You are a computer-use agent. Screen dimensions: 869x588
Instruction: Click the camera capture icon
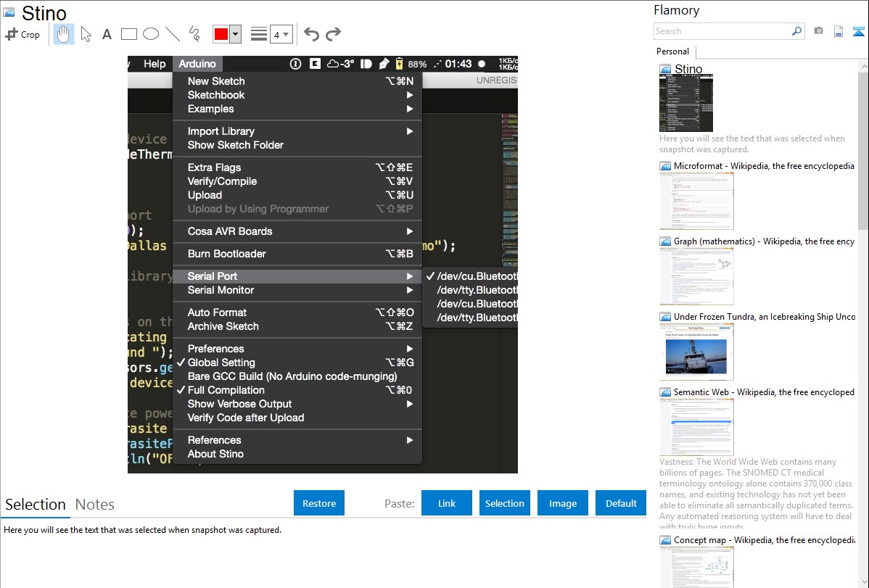pyautogui.click(x=818, y=31)
